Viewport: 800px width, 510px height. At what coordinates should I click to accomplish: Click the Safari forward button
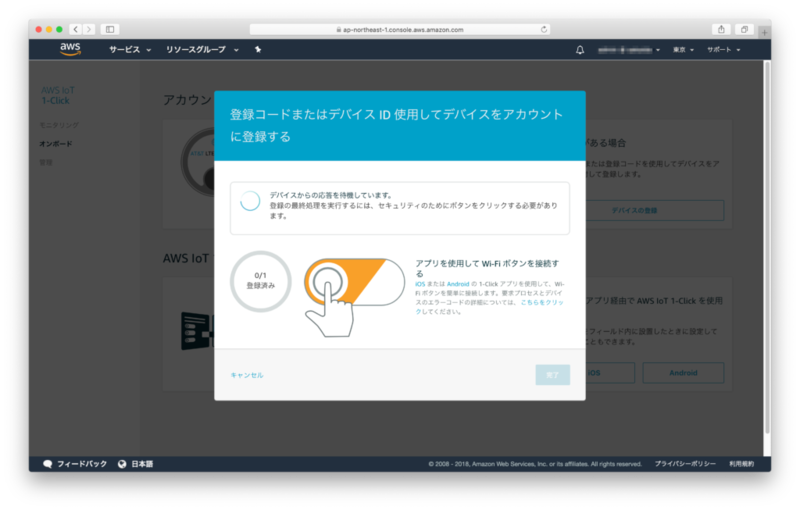click(89, 30)
